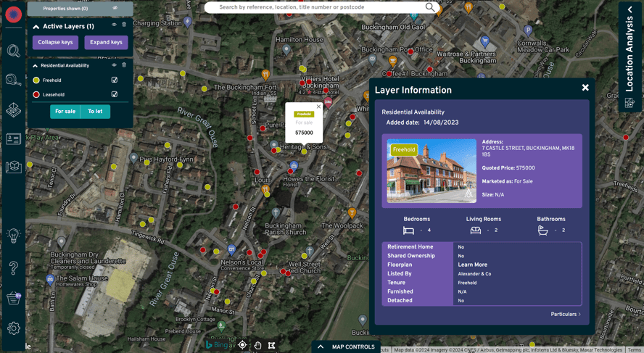
Task: Click the Bathrooms bathtub icon
Action: pos(543,231)
